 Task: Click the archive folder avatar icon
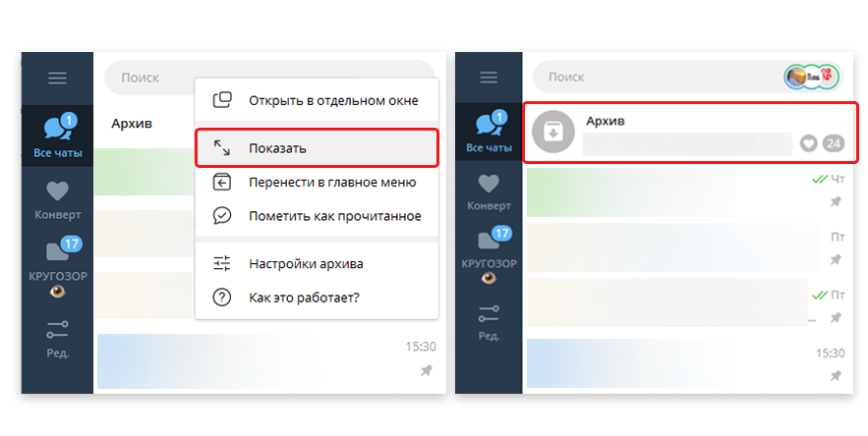click(553, 132)
